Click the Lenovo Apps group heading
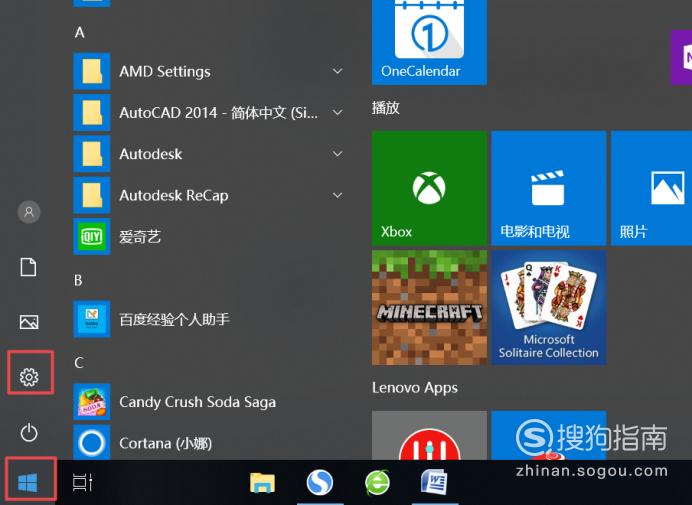 pyautogui.click(x=415, y=388)
